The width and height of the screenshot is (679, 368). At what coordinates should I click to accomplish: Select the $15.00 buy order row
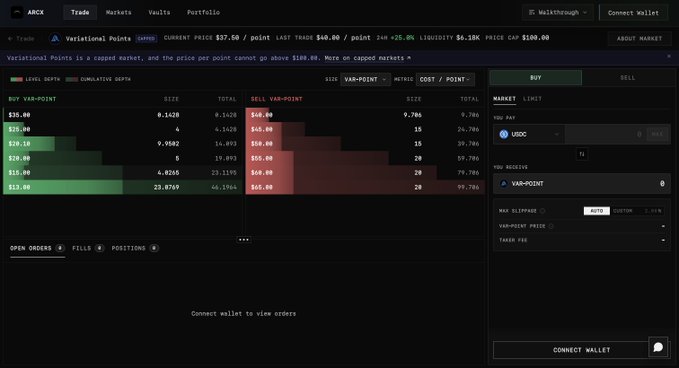pyautogui.click(x=123, y=173)
